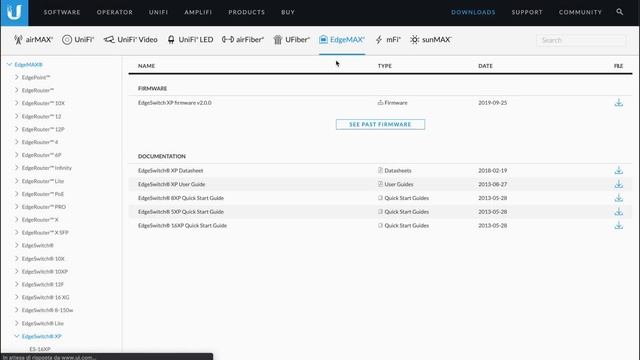Expand the EdgeRouter 4 node

[17, 142]
